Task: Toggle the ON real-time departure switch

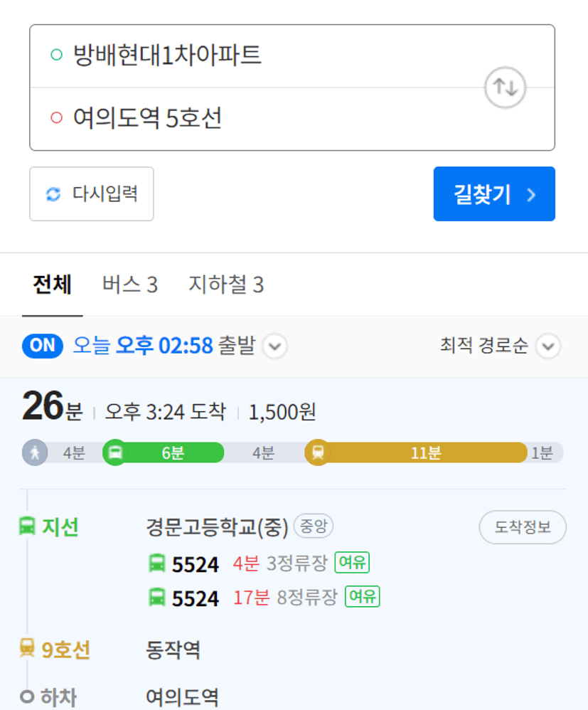Action: [x=43, y=346]
